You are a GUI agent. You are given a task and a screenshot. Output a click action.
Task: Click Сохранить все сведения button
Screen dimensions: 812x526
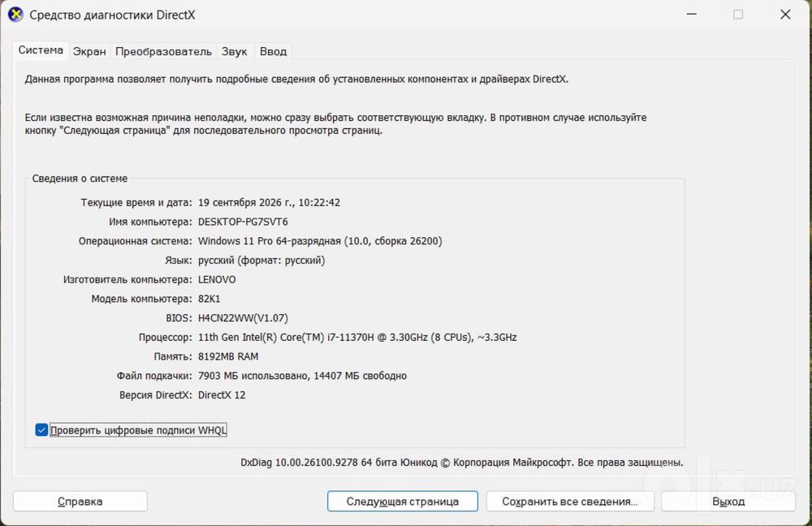[570, 501]
